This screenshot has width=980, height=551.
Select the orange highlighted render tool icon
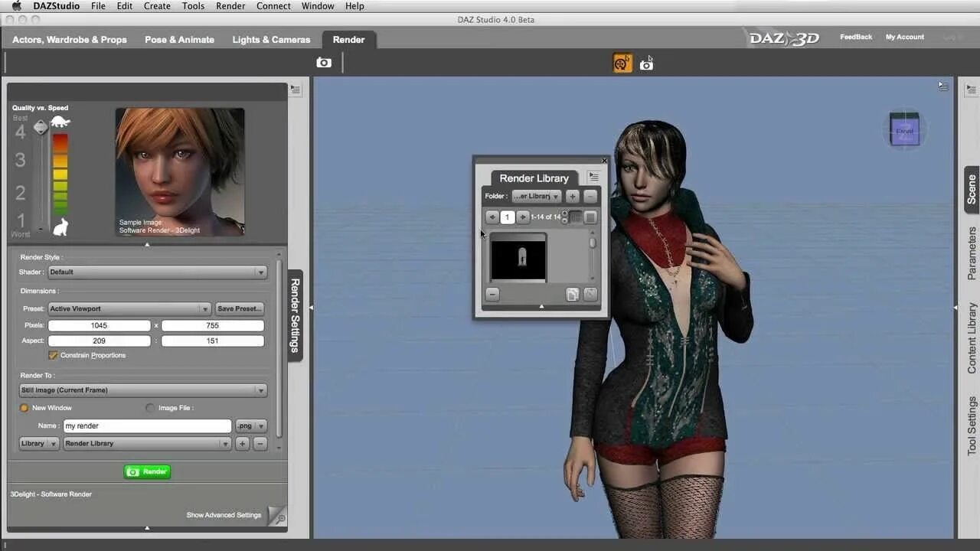[622, 63]
